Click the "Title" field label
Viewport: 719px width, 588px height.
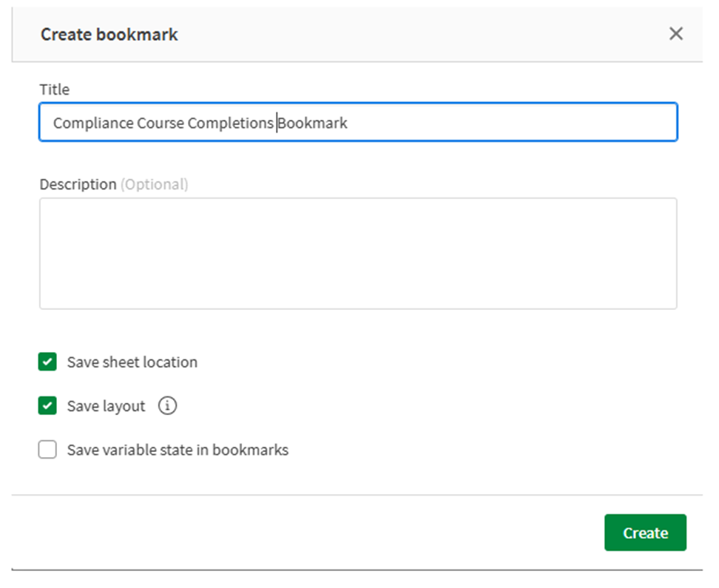point(54,89)
